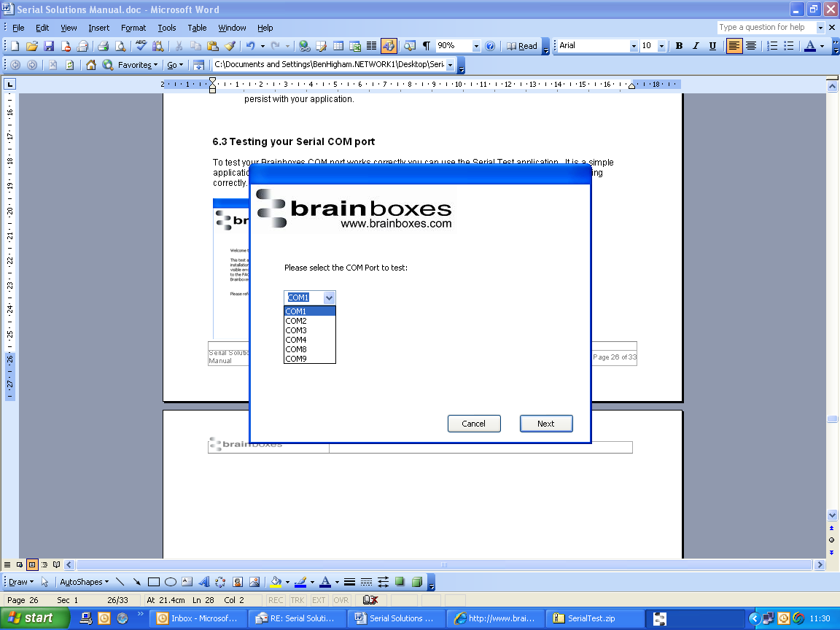Toggle OVR overtype mode in status bar

tap(341, 600)
